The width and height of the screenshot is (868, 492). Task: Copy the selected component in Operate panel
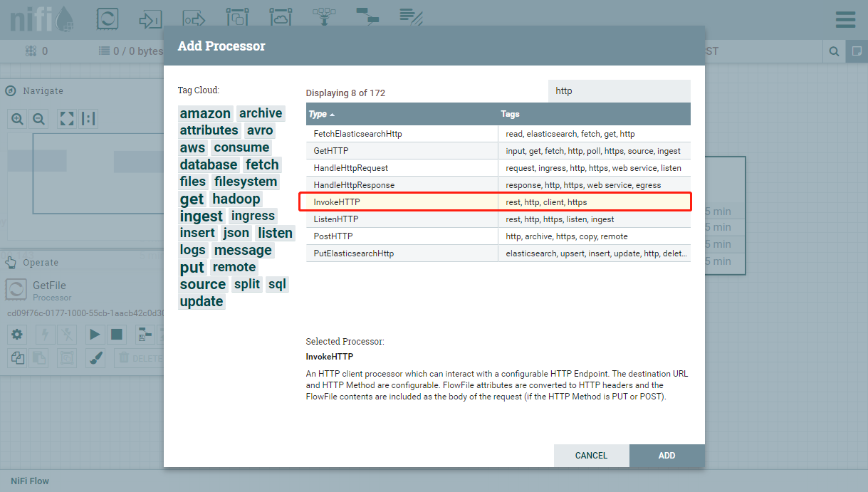pyautogui.click(x=17, y=358)
